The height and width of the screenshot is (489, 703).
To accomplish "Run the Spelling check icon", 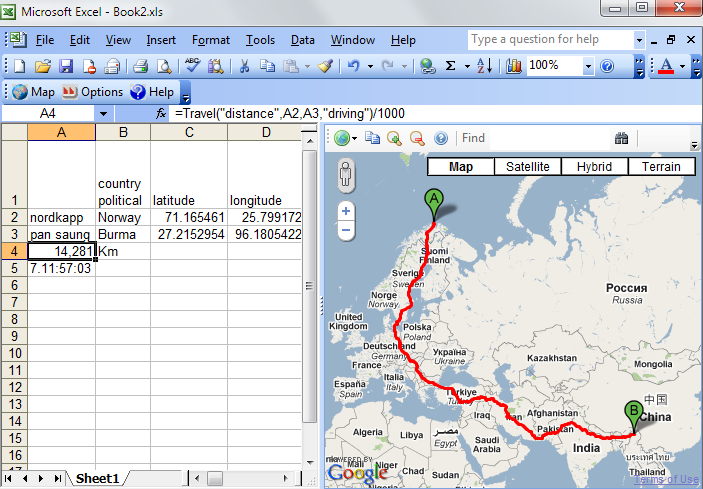I will tap(164, 66).
